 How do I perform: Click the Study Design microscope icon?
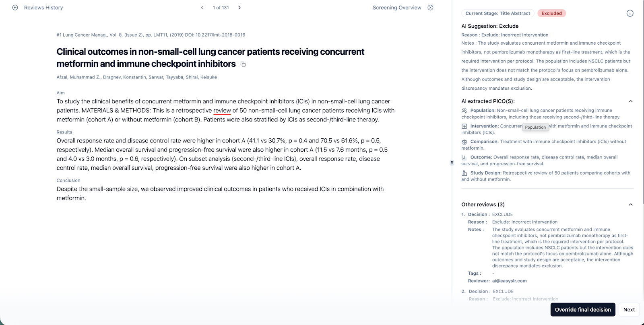(x=464, y=173)
